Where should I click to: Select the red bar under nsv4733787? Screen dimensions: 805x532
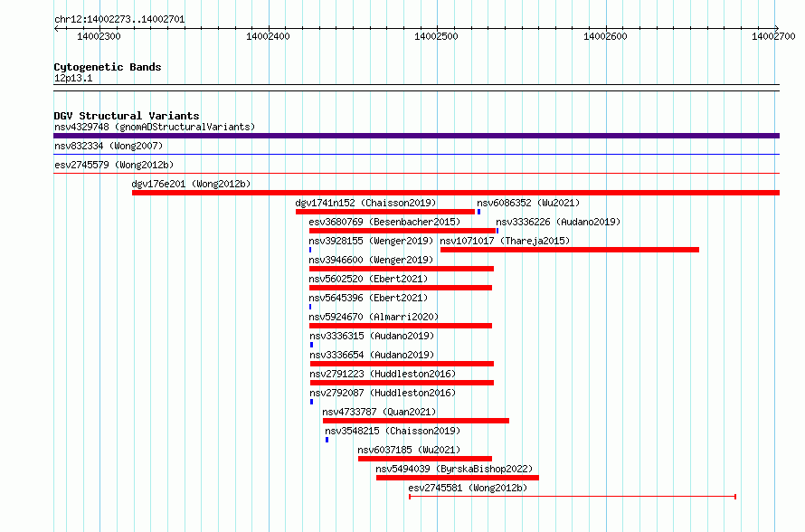(416, 421)
